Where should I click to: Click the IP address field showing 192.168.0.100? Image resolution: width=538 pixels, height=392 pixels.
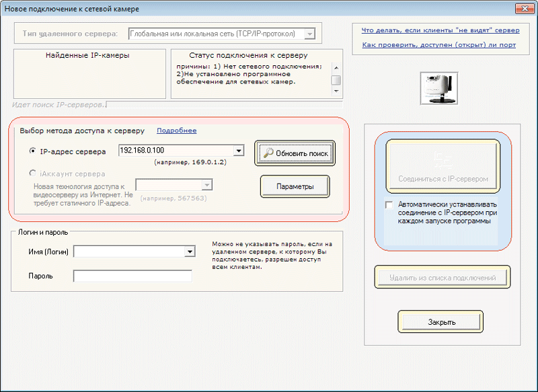(176, 151)
